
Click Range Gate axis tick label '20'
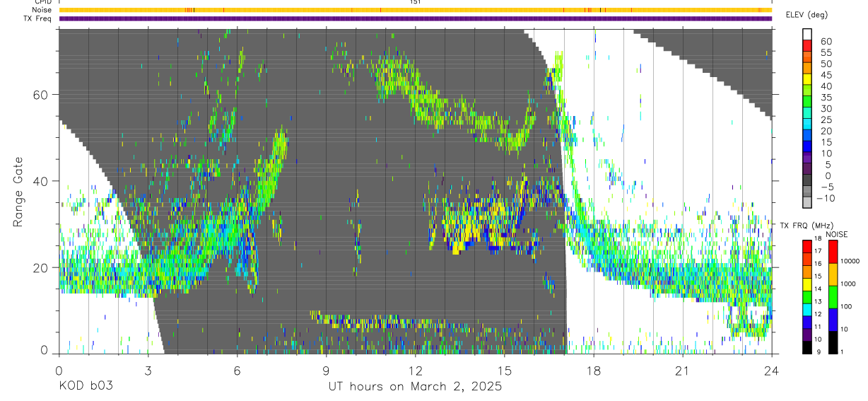pos(40,267)
